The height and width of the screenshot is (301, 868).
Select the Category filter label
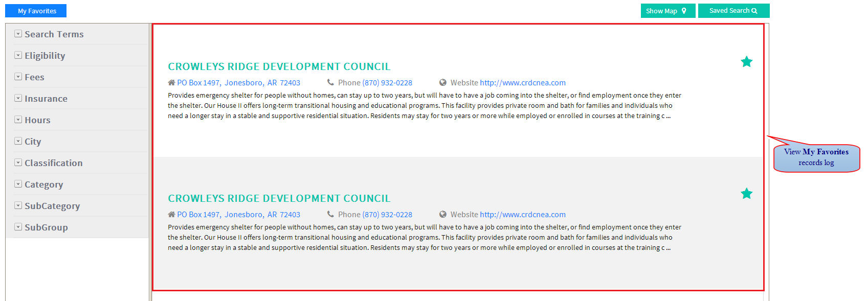tap(44, 184)
